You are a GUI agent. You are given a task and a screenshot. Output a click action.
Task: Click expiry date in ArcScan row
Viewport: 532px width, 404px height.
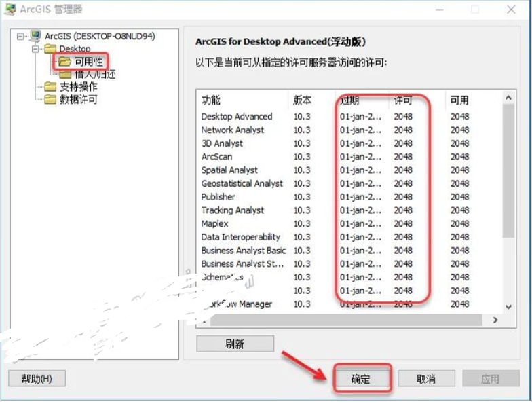point(360,157)
